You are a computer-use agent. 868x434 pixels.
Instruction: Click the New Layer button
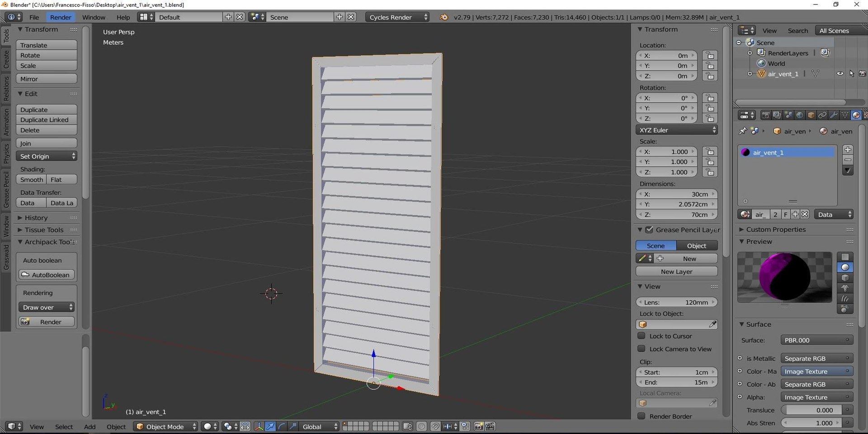tap(677, 271)
